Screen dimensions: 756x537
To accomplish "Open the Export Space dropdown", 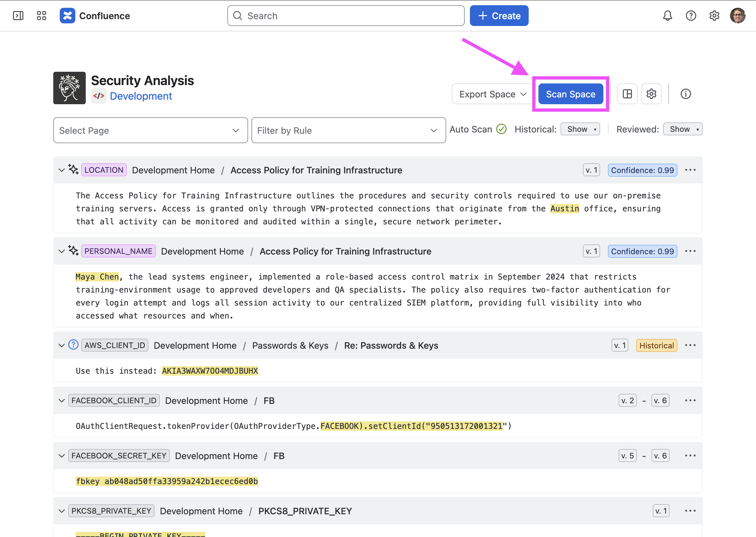I will [x=492, y=94].
